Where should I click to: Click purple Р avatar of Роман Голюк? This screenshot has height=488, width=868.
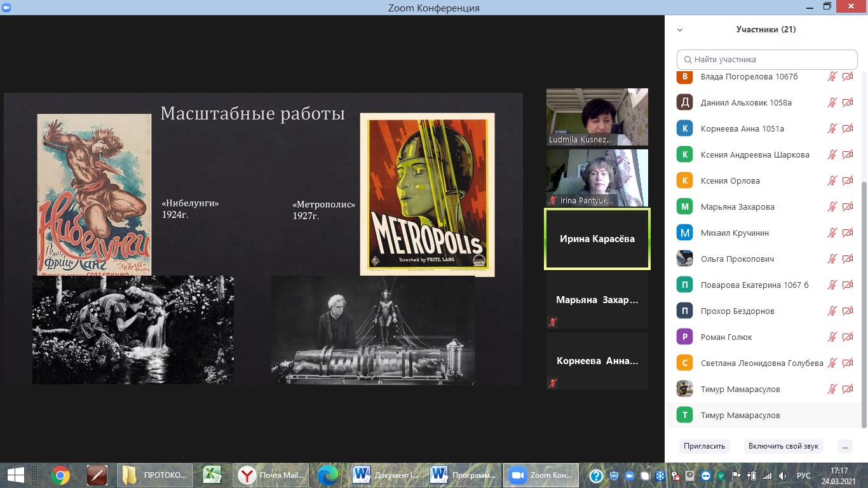point(684,337)
